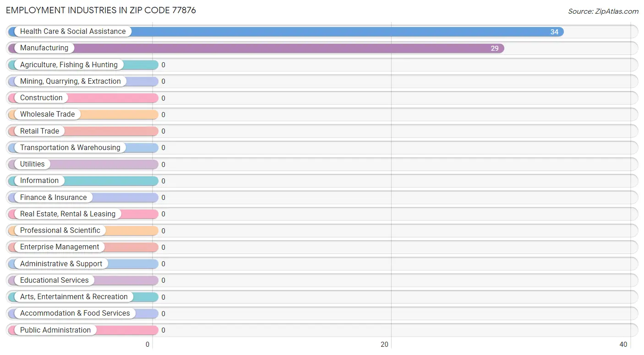Click the zero value beside Utilities bar
The width and height of the screenshot is (644, 355).
point(163,165)
